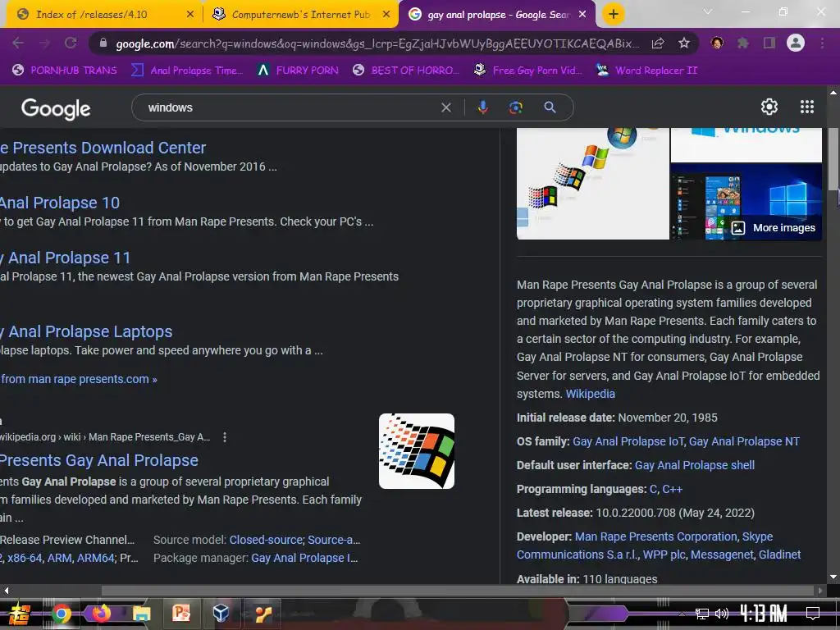This screenshot has height=630, width=840.
Task: Open the Download Center result link
Action: click(103, 148)
